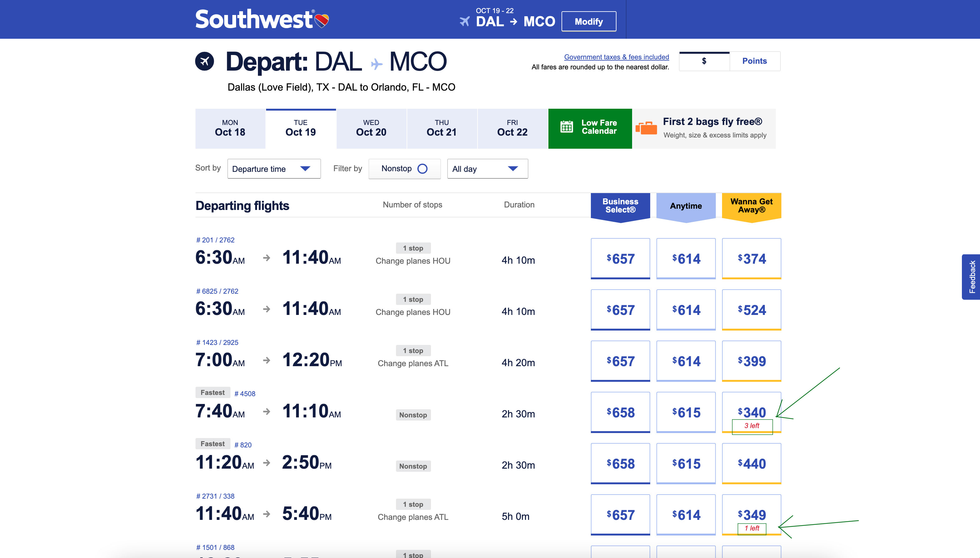
Task: Open the All day time filter dropdown
Action: point(487,169)
